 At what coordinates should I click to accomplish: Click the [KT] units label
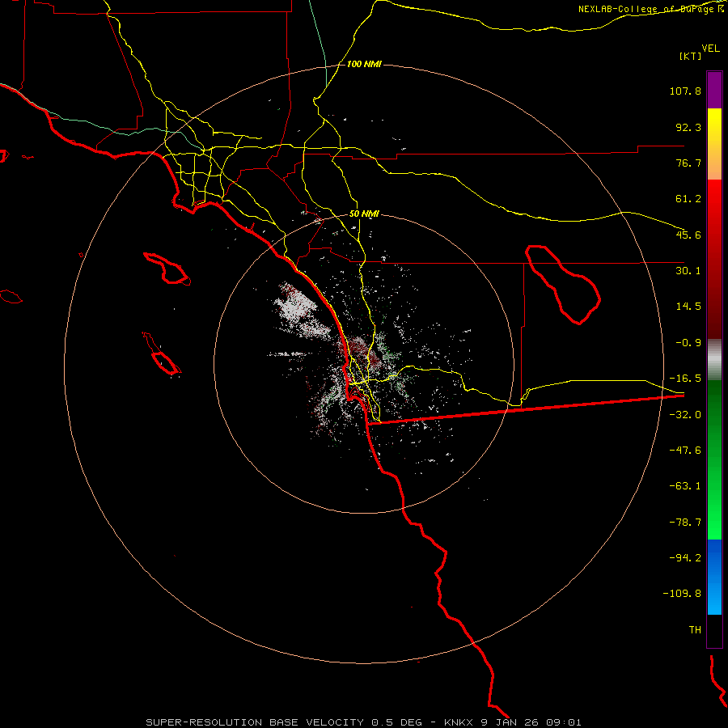tap(690, 56)
